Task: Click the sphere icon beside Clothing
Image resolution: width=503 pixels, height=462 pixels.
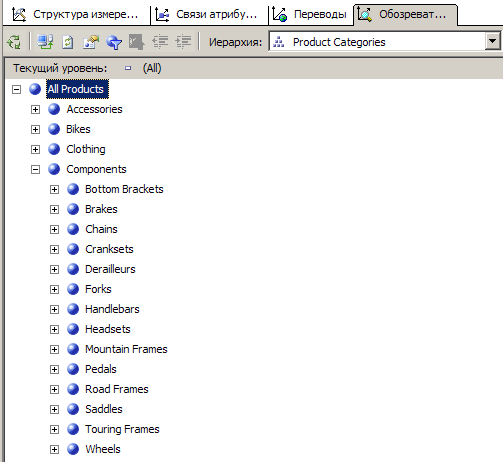Action: (x=54, y=149)
